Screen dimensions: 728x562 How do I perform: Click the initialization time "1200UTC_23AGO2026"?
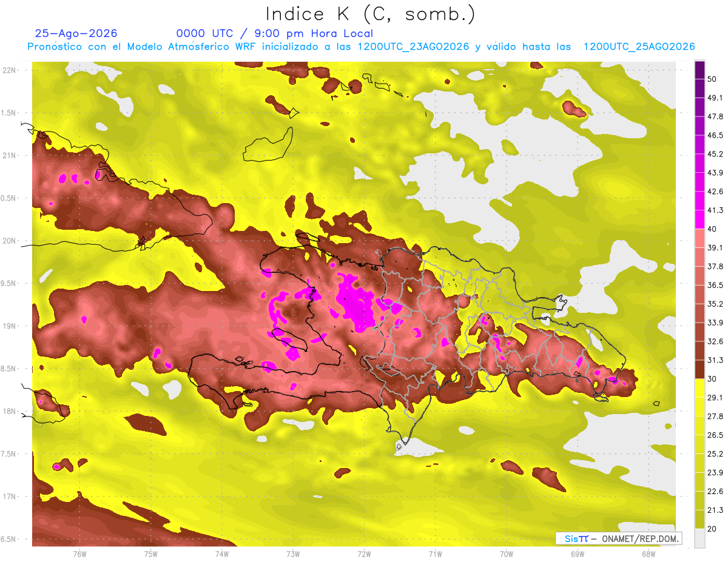(413, 47)
